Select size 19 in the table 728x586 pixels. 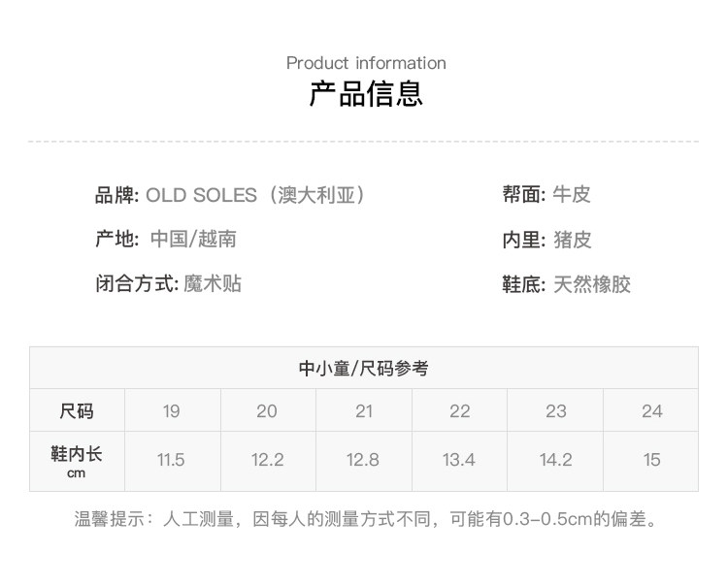[172, 411]
